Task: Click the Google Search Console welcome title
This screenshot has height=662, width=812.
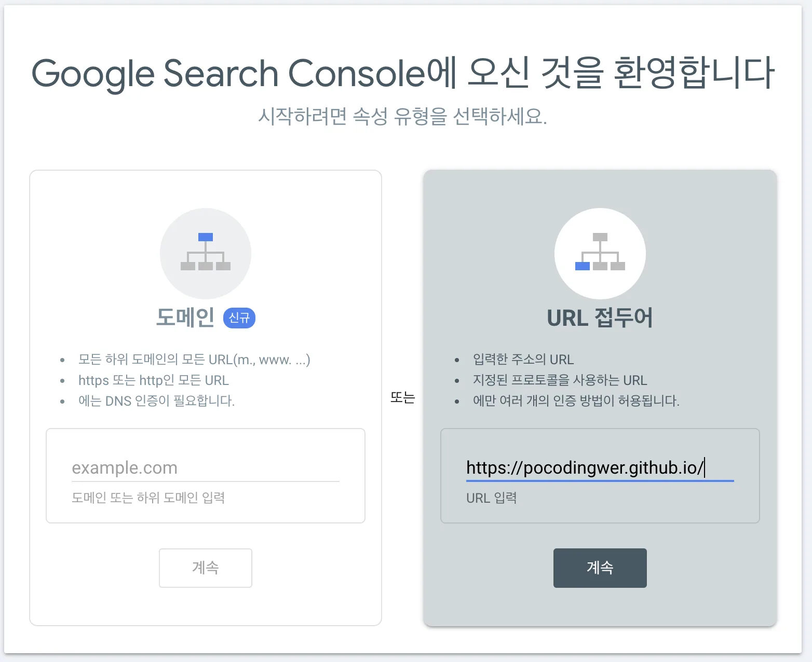Action: click(x=403, y=73)
